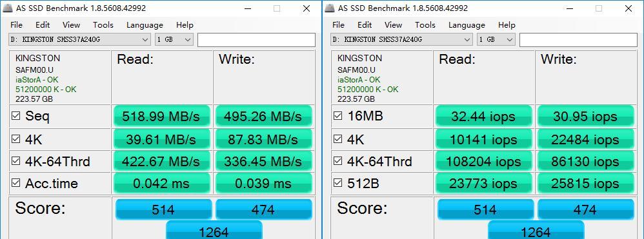Click the 514 read score in right window

pyautogui.click(x=485, y=209)
